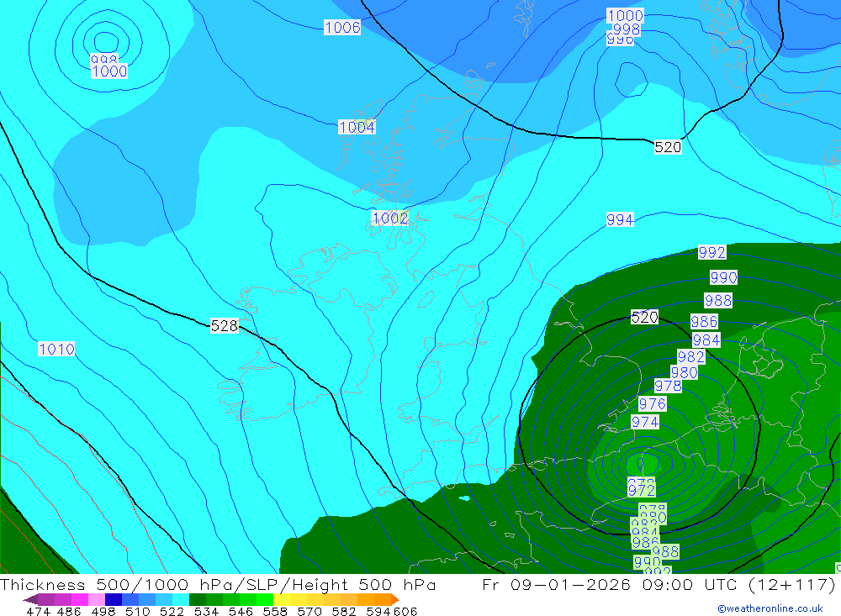Click the legend value 570
841x616 pixels.
pyautogui.click(x=309, y=611)
